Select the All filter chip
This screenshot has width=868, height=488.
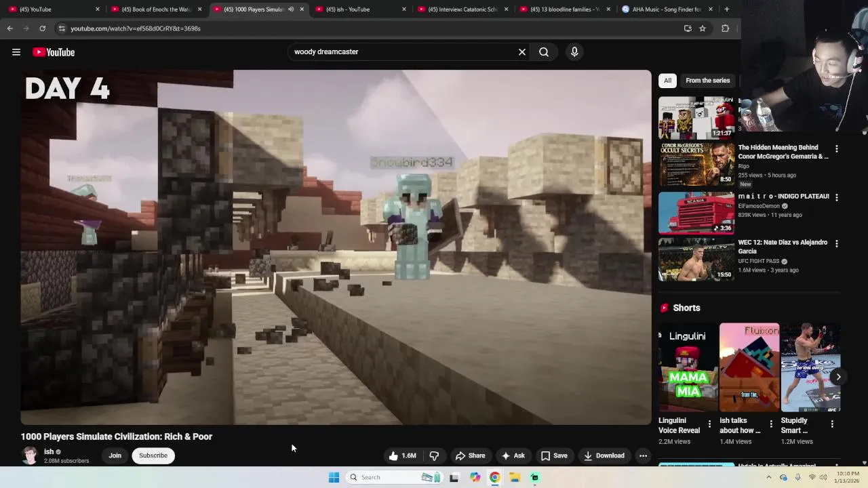point(667,81)
